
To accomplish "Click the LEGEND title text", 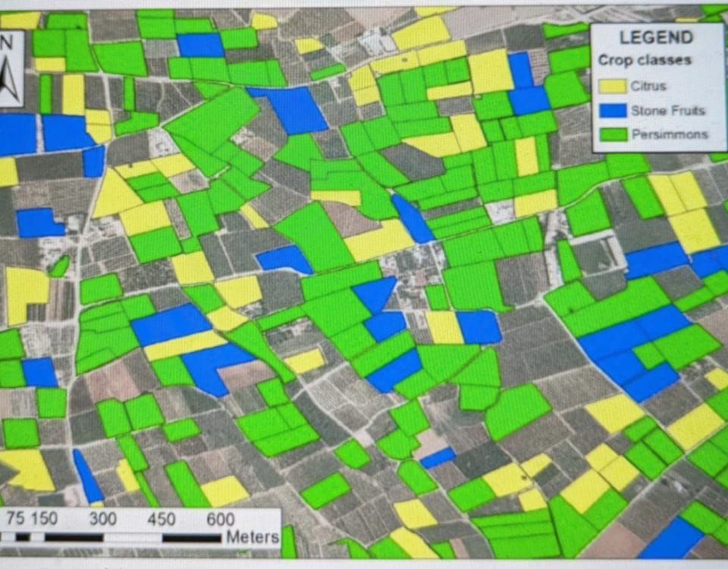I will tap(656, 38).
